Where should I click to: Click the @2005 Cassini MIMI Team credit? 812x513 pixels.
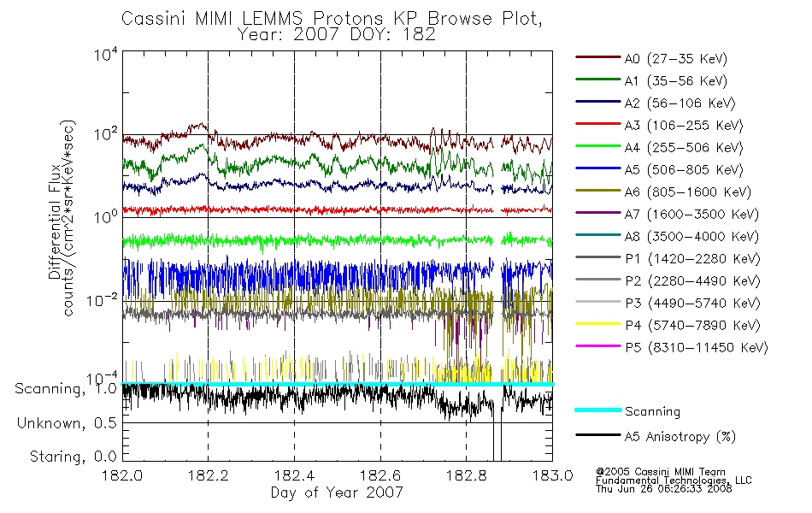pyautogui.click(x=661, y=472)
